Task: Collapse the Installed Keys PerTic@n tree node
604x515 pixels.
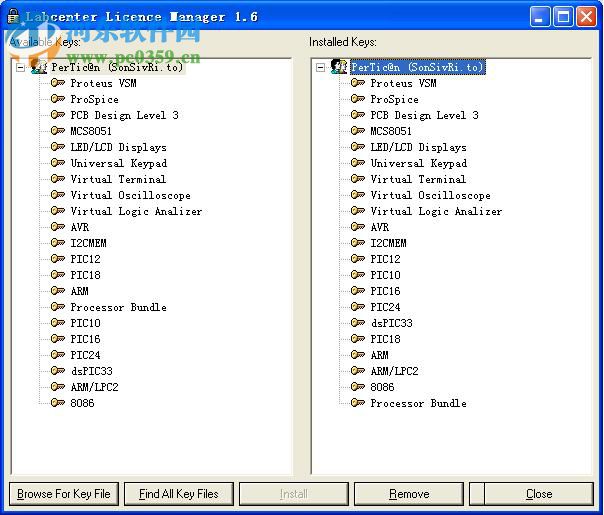Action: (320, 68)
